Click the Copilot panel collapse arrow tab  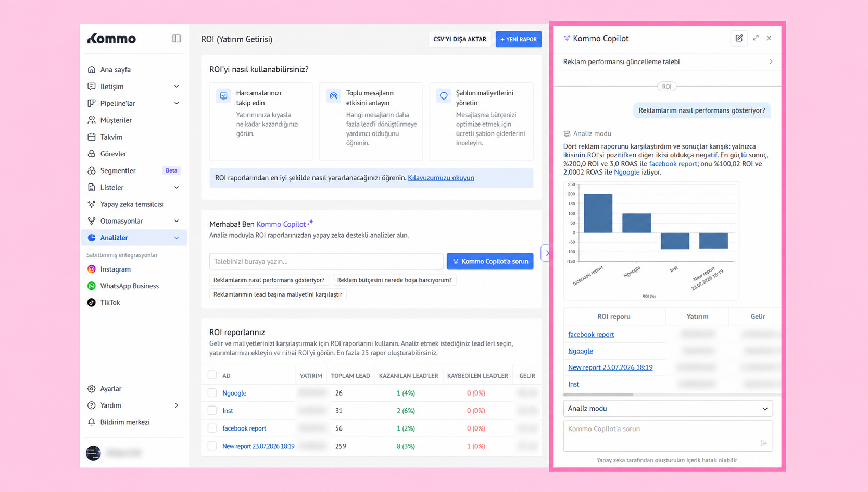(x=546, y=253)
